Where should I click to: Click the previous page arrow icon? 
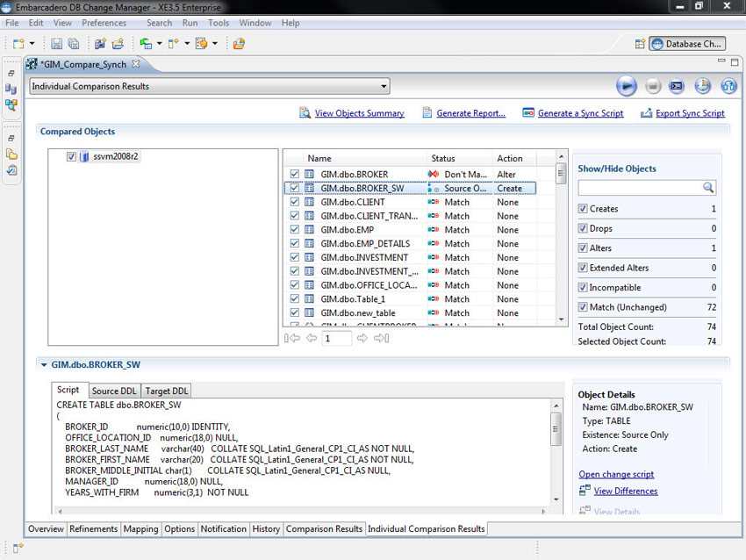(312, 338)
